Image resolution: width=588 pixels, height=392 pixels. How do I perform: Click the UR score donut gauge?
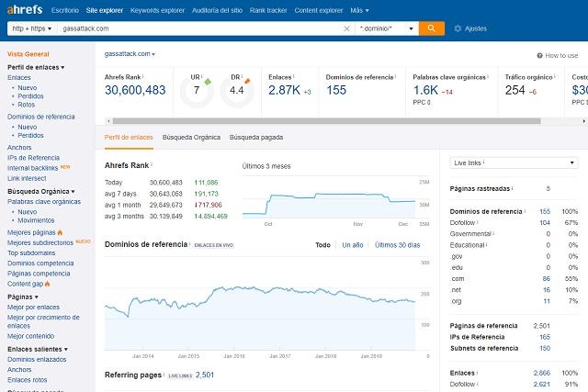pyautogui.click(x=196, y=91)
